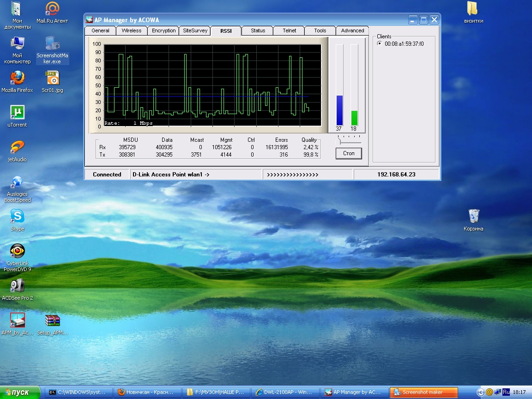Open the Skype desktop icon
Image resolution: width=532 pixels, height=399 pixels.
[17, 217]
